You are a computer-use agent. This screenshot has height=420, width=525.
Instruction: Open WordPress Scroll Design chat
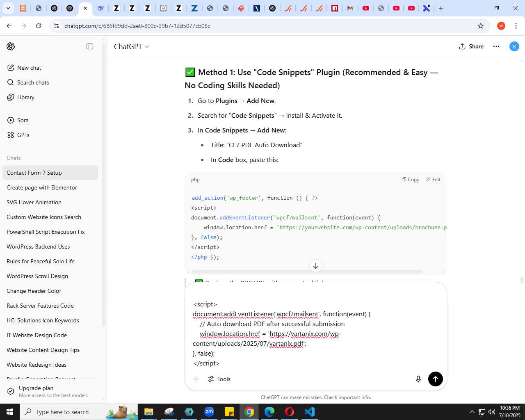coord(50,276)
